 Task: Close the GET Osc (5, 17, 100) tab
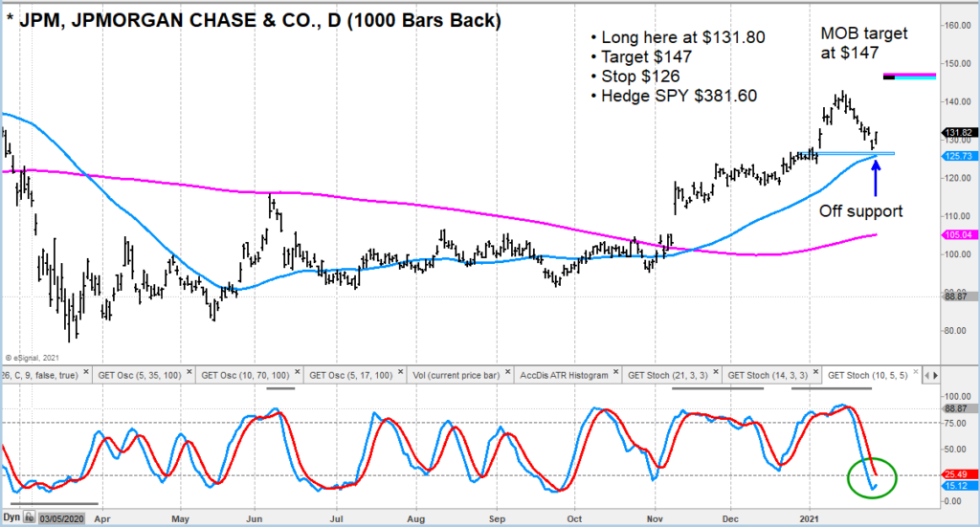(x=401, y=373)
